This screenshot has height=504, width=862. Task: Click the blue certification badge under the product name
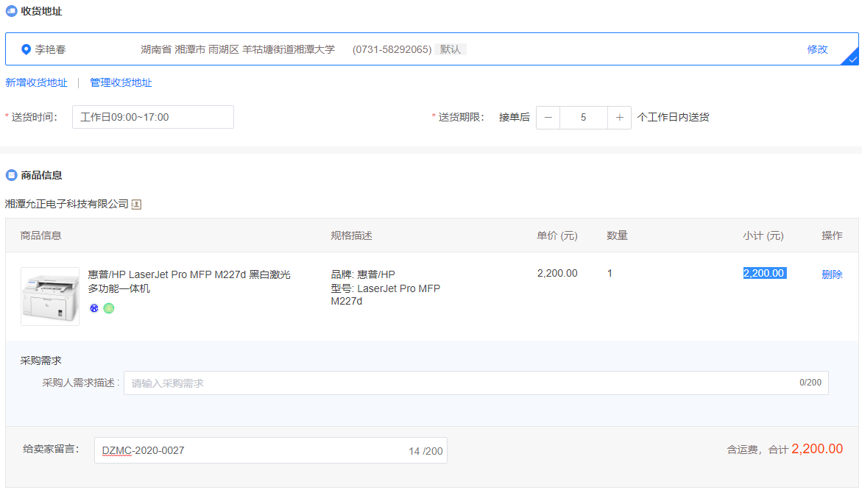point(94,308)
